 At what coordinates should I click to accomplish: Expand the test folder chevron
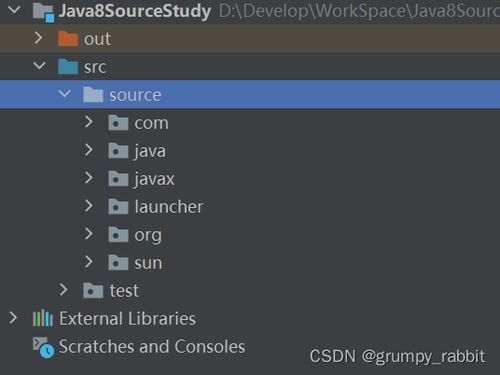click(63, 290)
